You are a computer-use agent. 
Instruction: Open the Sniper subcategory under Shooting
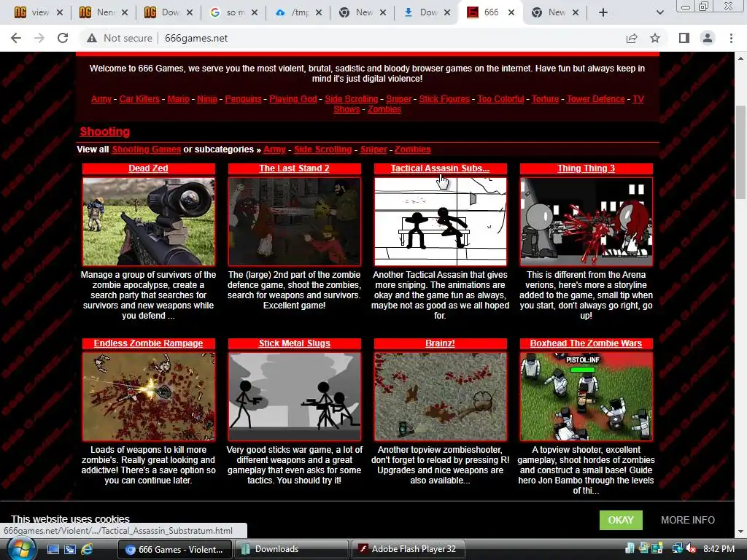(x=373, y=149)
